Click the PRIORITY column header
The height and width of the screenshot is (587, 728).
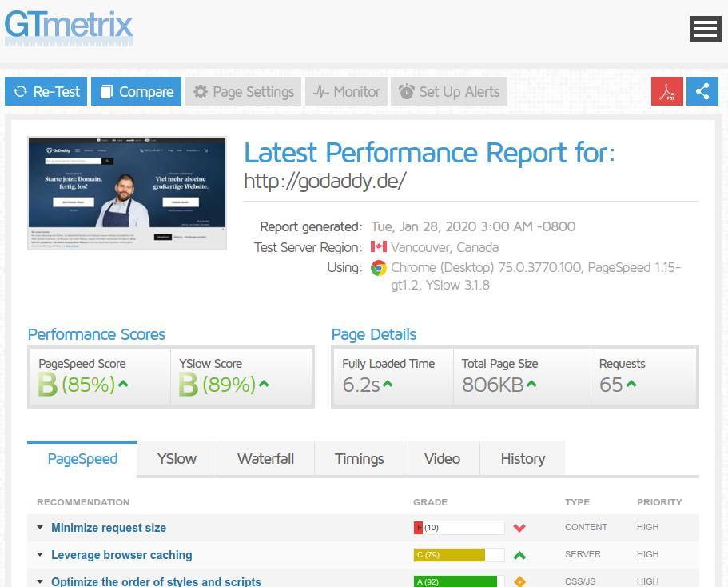pyautogui.click(x=659, y=502)
